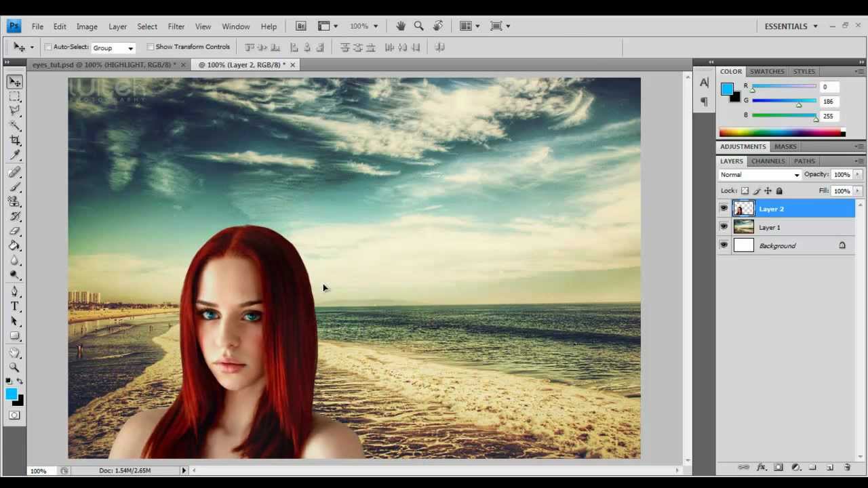Choose the Rectangular Marquee tool
The image size is (868, 488).
14,96
